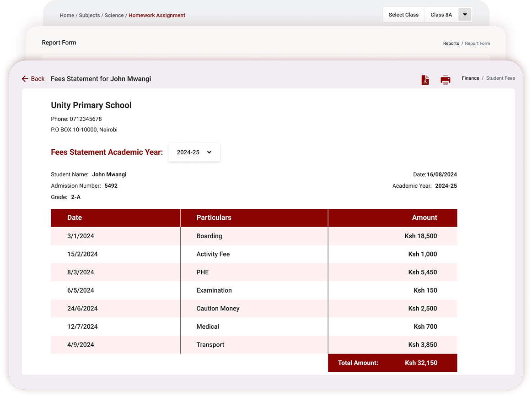Open the Student Fees breadcrumb
532x397 pixels.
click(x=500, y=78)
